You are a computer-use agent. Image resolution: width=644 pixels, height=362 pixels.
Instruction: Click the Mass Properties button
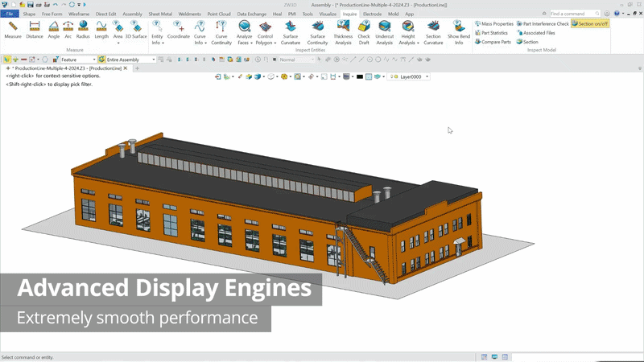click(x=493, y=24)
